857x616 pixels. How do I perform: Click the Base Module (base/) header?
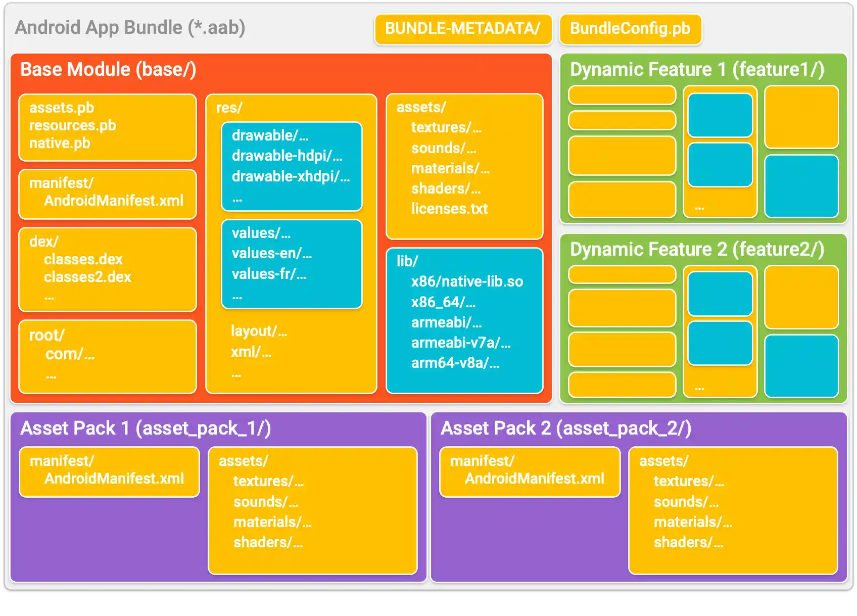[108, 69]
